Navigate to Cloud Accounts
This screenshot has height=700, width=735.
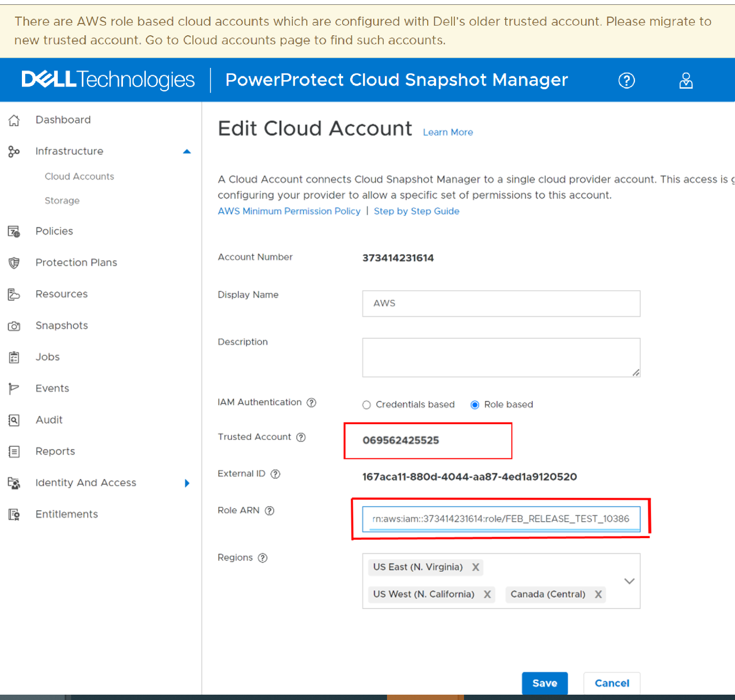coord(79,176)
